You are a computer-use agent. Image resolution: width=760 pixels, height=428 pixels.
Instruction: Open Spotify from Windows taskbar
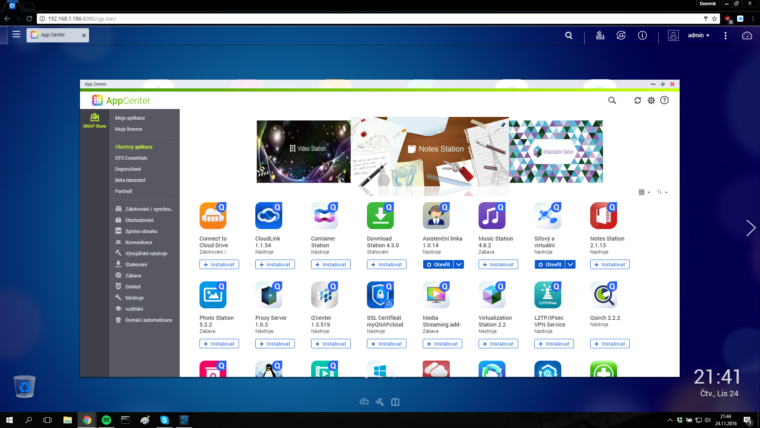106,420
